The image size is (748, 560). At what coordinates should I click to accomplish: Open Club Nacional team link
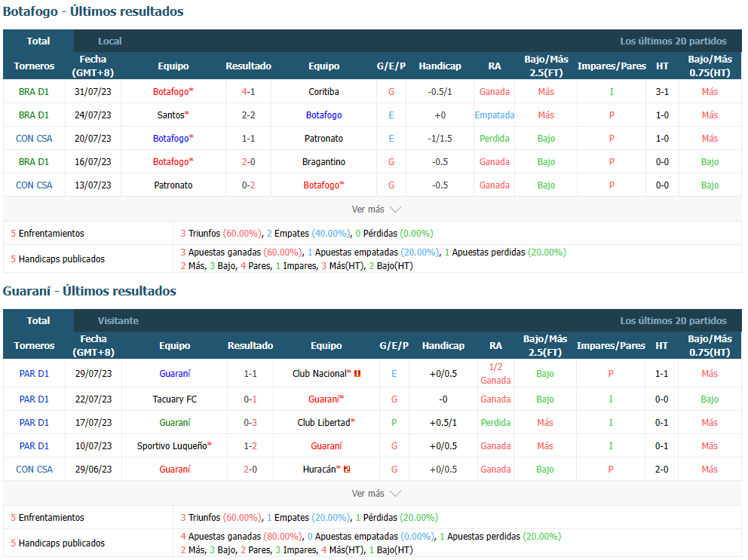321,374
